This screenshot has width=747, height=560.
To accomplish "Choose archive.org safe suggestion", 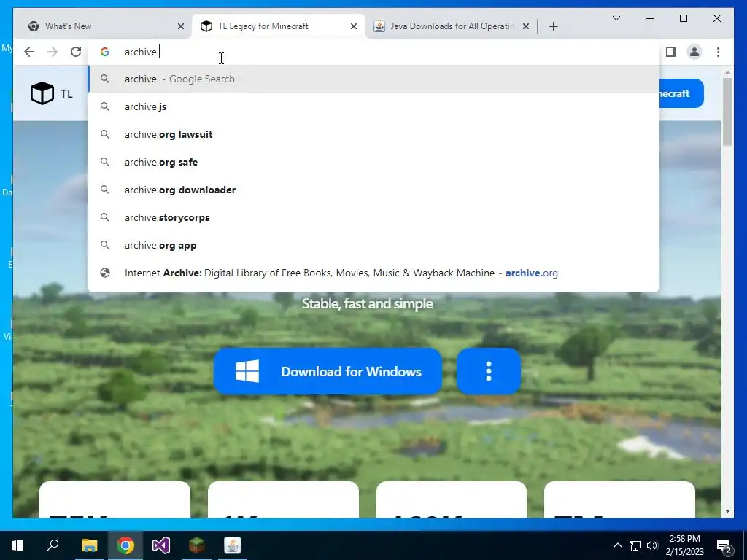I will pos(374,162).
